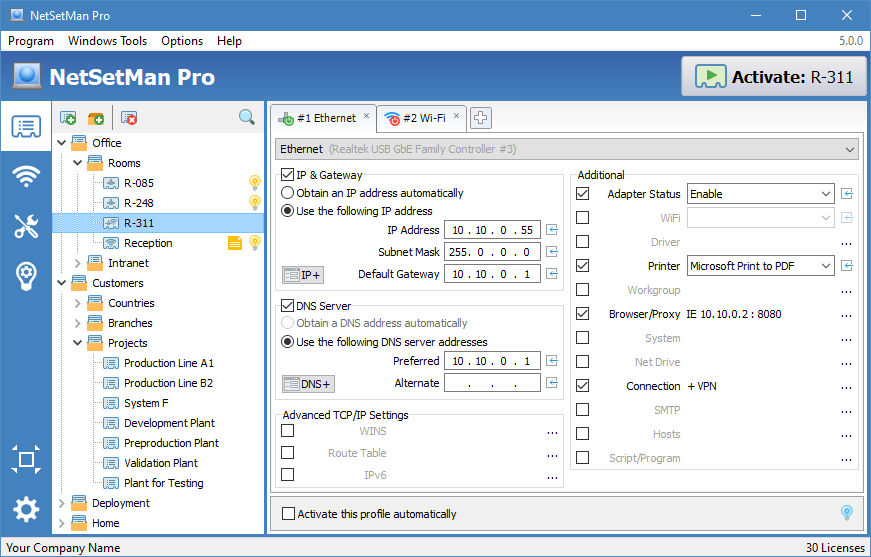Expand the Branches group
Viewport: 871px width, 557px height.
coord(78,323)
